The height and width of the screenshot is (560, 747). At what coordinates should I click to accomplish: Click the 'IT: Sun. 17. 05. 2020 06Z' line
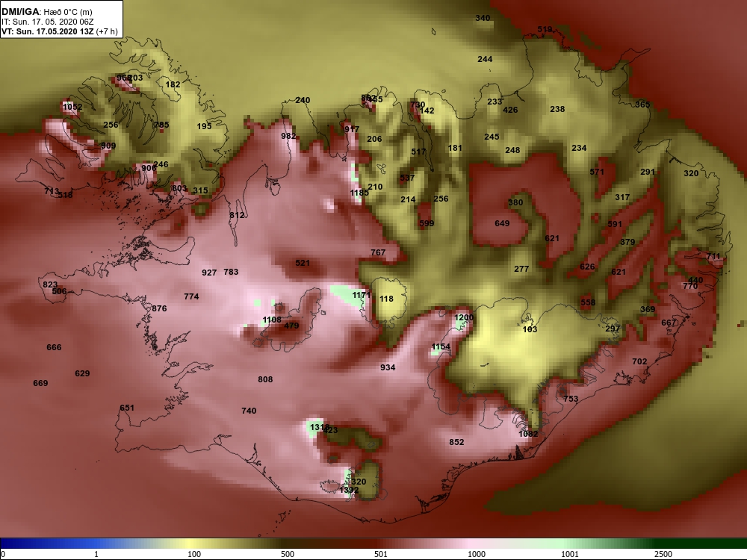[48, 22]
